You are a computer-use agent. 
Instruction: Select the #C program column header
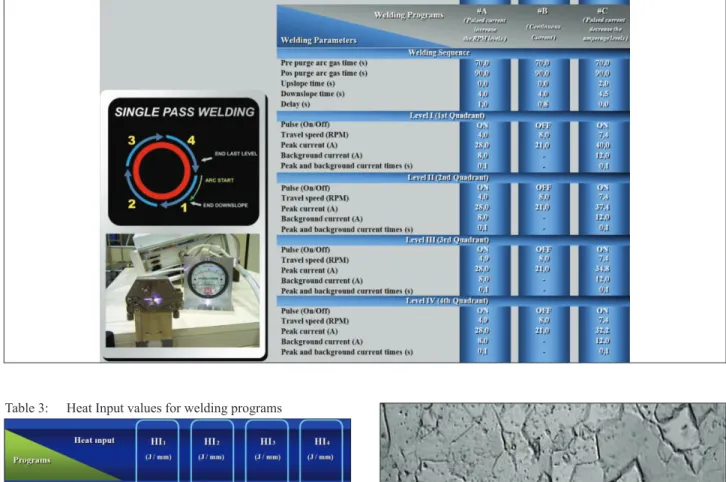pyautogui.click(x=604, y=25)
